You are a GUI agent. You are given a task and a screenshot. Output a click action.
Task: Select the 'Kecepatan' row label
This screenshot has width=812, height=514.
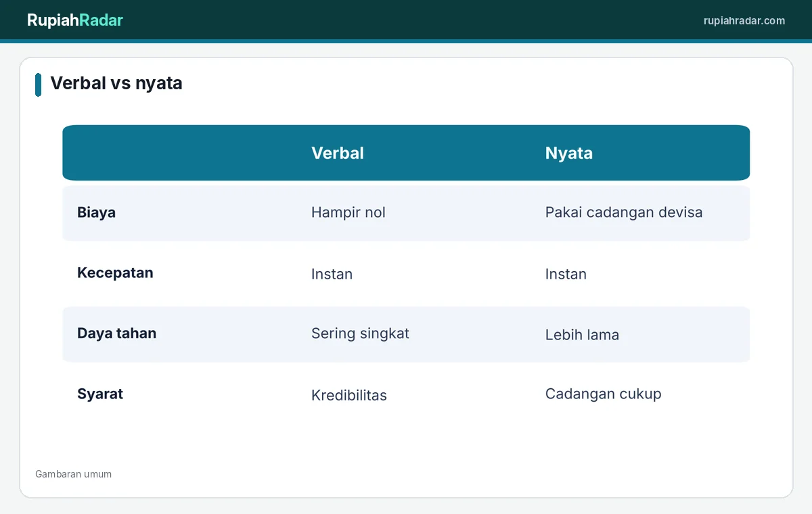(x=115, y=273)
